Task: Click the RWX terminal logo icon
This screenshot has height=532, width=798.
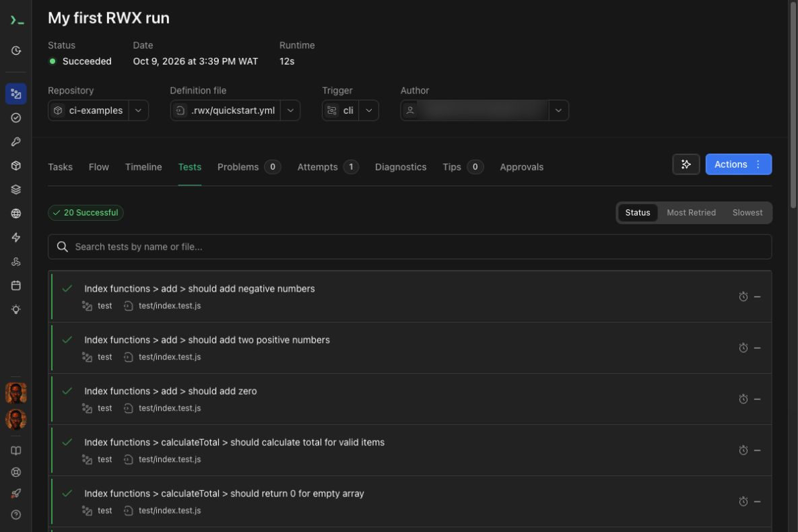Action: 16,20
